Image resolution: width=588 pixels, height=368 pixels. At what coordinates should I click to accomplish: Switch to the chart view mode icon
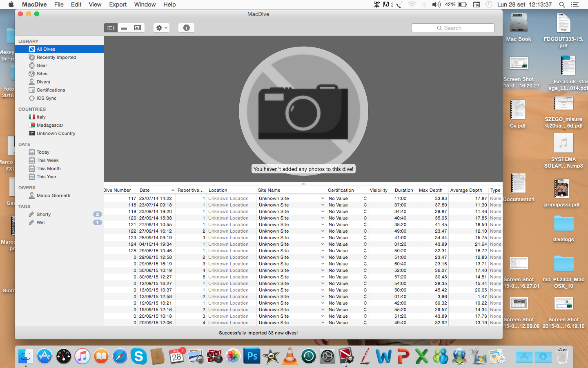138,28
